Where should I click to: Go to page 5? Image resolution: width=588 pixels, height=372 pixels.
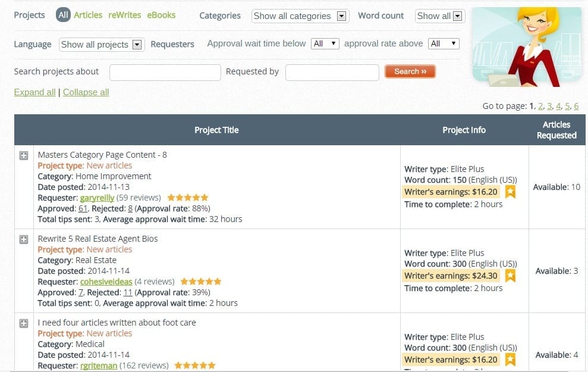click(567, 106)
